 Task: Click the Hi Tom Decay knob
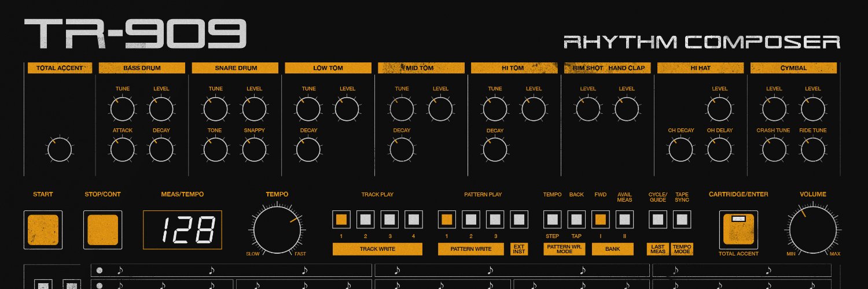click(x=495, y=150)
